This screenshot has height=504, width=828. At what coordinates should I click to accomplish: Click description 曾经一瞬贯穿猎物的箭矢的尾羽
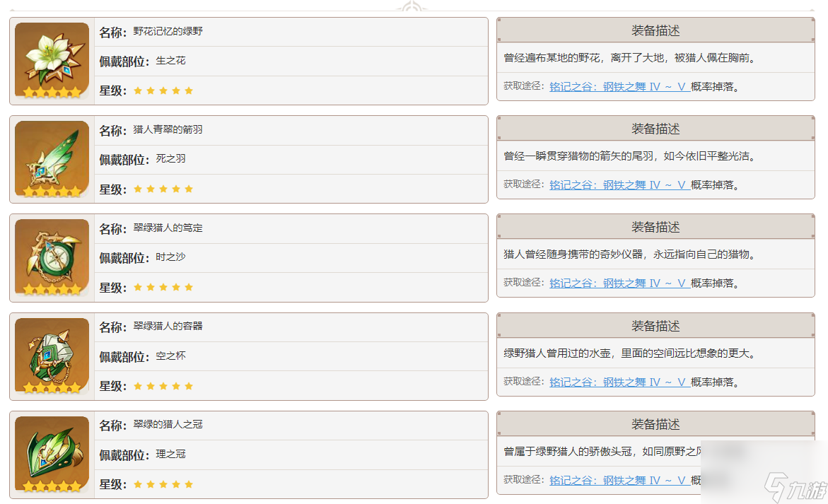(x=631, y=156)
